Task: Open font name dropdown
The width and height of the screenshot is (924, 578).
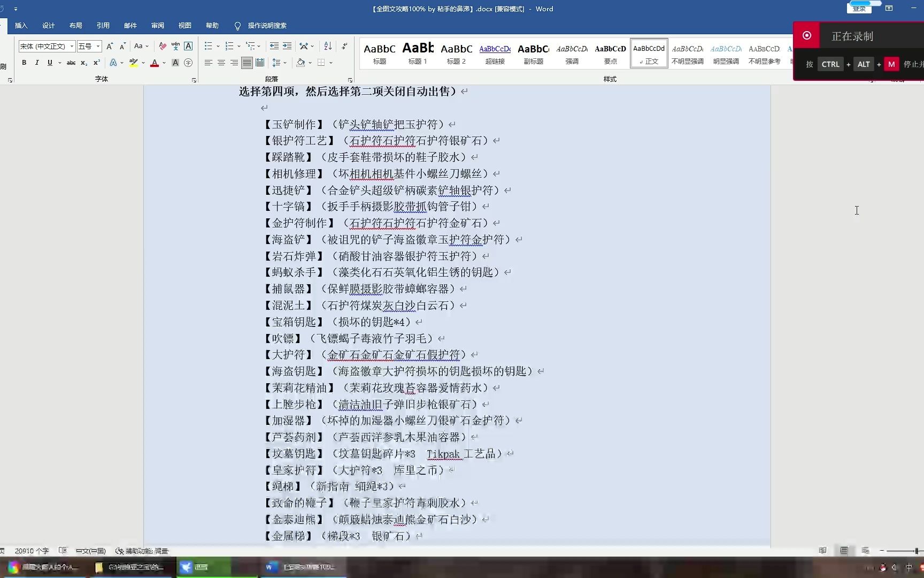Action: tap(72, 46)
